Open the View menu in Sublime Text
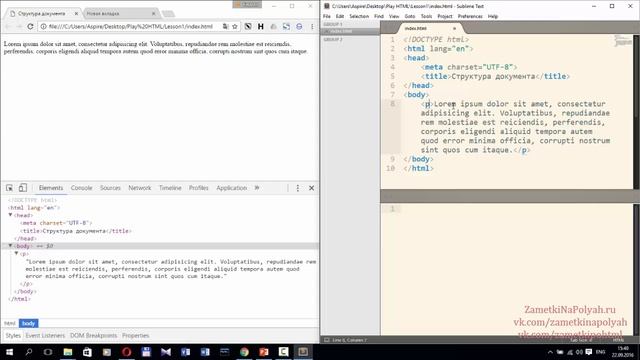 tap(394, 16)
